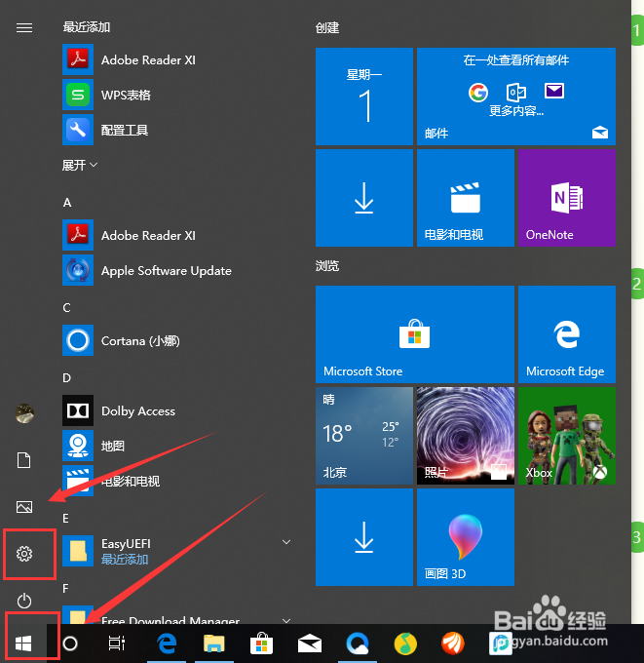Open the Xbox tile
Screen dimensions: 644x663
(x=567, y=436)
